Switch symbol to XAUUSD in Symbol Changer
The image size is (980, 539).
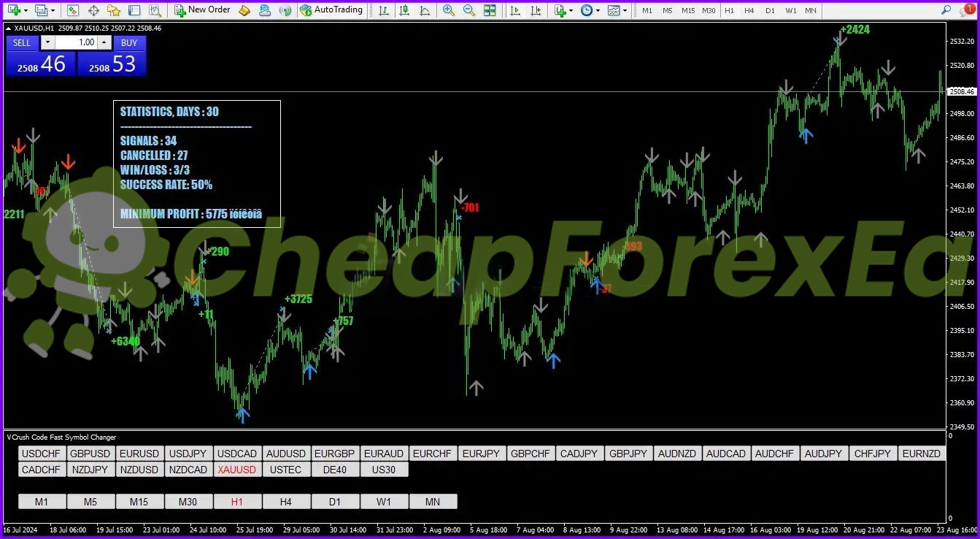tap(237, 470)
